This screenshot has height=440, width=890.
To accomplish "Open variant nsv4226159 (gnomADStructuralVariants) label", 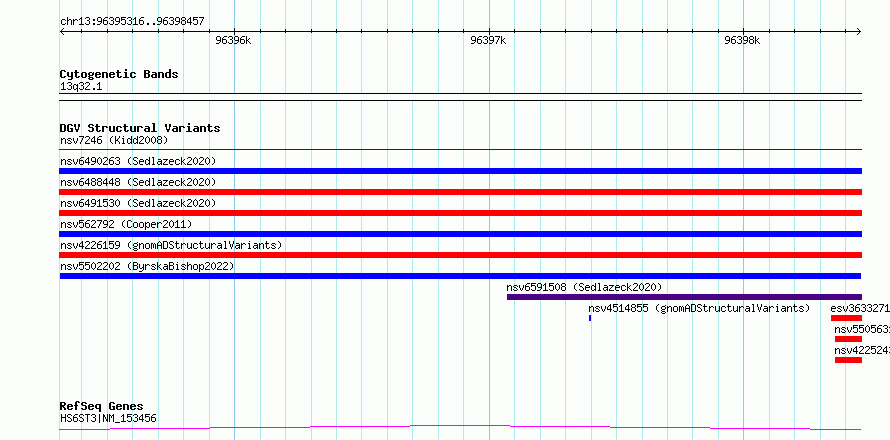I will tap(171, 245).
